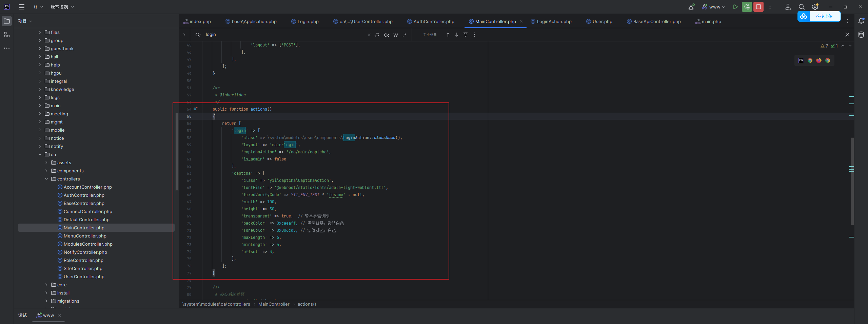868x324 pixels.
Task: Expand the components folder
Action: pos(46,171)
